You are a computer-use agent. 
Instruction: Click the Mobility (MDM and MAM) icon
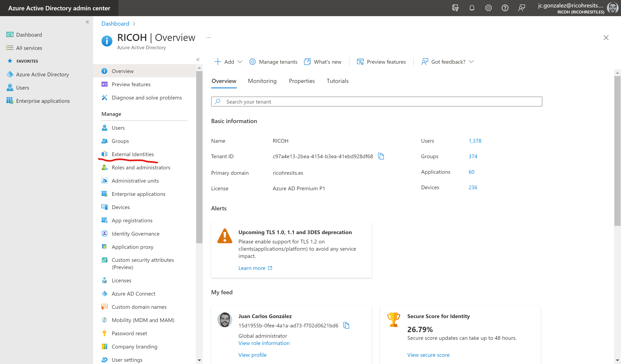tap(105, 320)
